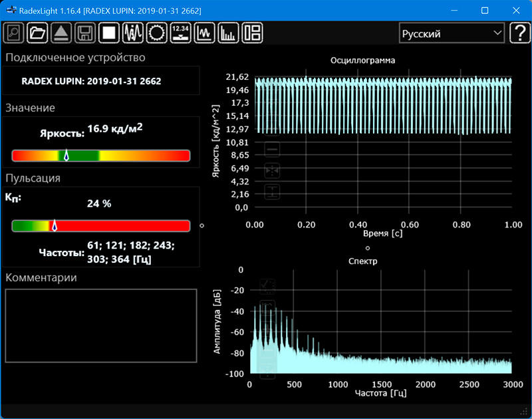Click the eject device triangle icon

(x=61, y=33)
